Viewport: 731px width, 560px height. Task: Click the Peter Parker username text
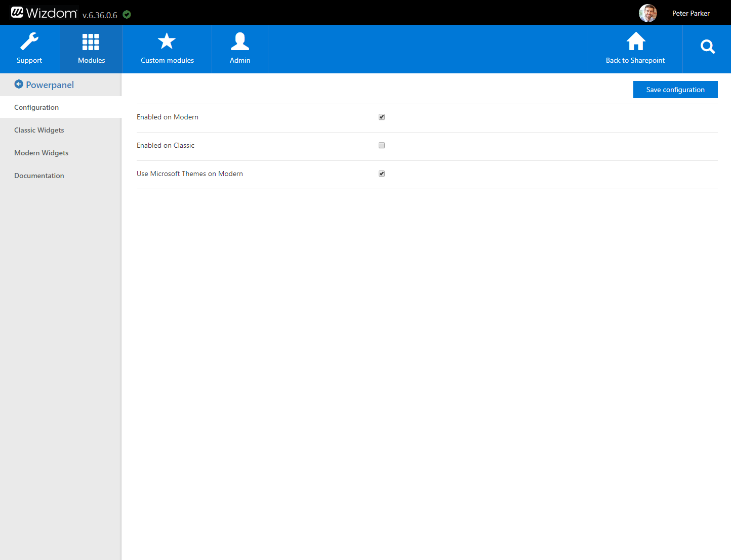click(691, 13)
